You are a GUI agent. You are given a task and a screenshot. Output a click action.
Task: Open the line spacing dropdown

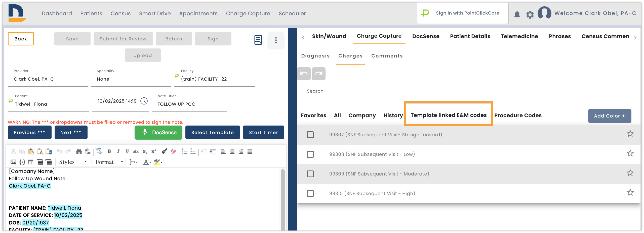(133, 162)
